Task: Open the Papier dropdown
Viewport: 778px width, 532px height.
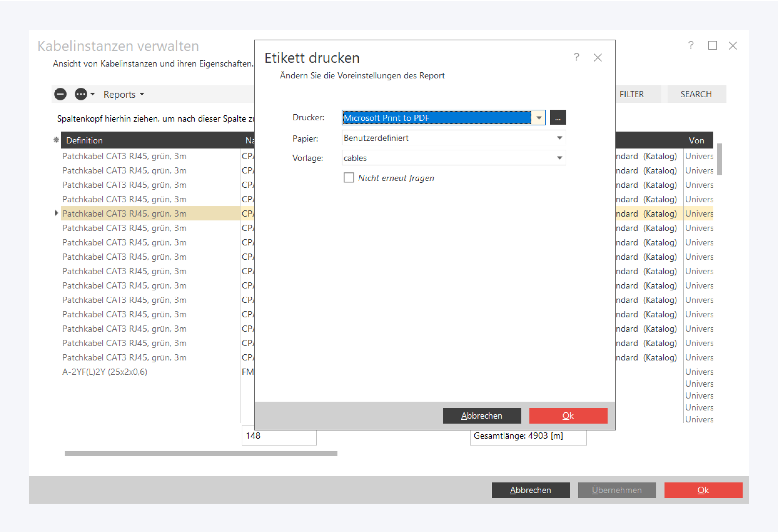Action: (559, 138)
